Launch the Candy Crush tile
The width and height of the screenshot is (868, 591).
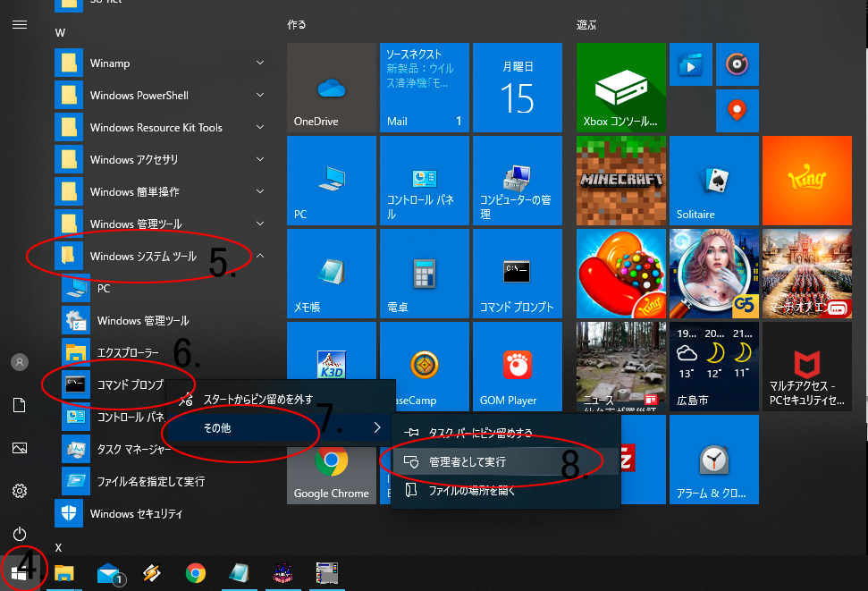(x=620, y=274)
